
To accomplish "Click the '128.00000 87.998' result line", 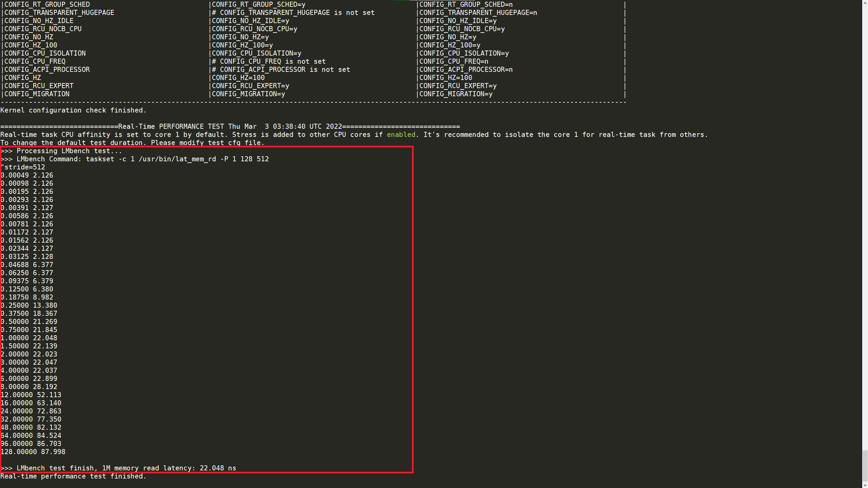I will (x=33, y=452).
